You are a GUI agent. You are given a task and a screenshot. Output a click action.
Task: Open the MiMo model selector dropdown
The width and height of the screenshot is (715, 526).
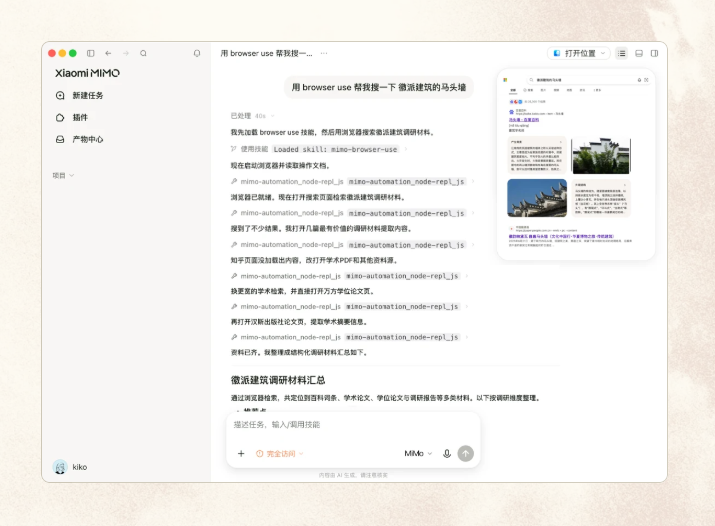coord(418,454)
